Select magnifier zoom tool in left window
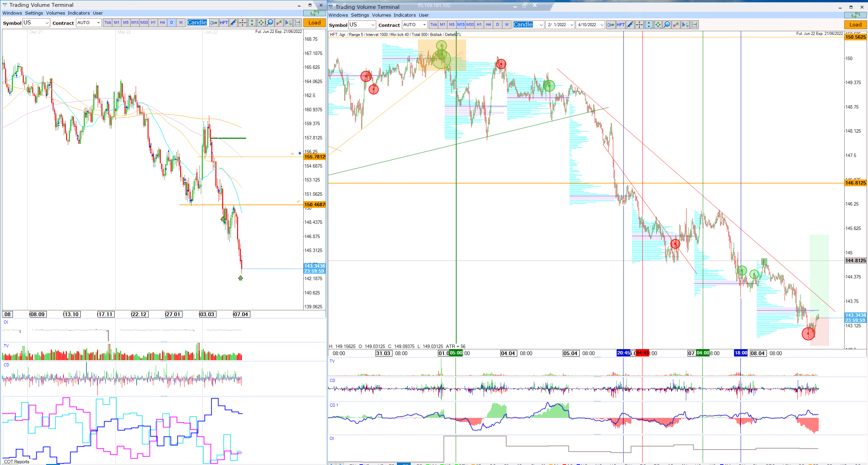868x465 pixels. (x=270, y=23)
